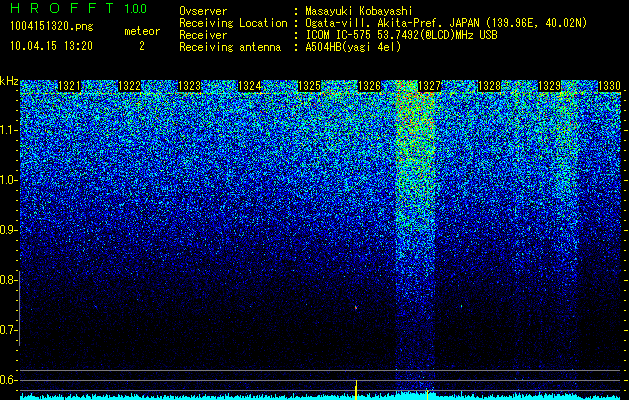Click the meteor label
The height and width of the screenshot is (400, 629).
[142, 31]
